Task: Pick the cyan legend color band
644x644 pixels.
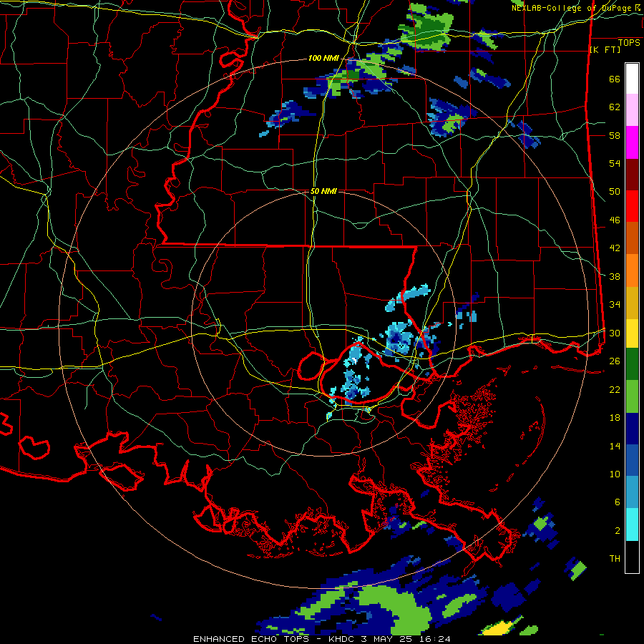Action: click(632, 525)
